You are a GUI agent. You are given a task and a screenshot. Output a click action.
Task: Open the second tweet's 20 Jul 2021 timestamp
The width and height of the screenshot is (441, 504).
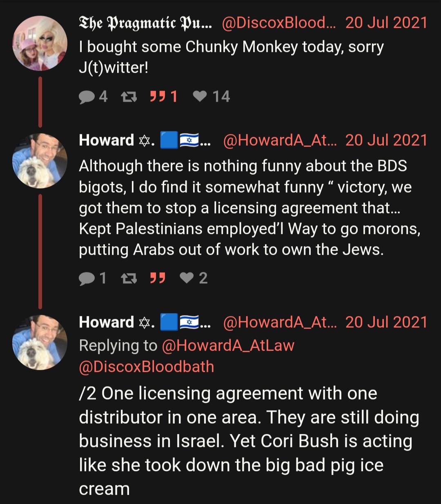pyautogui.click(x=386, y=140)
